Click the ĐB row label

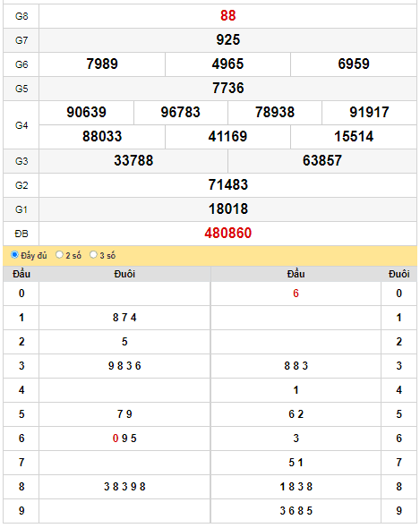tap(21, 234)
